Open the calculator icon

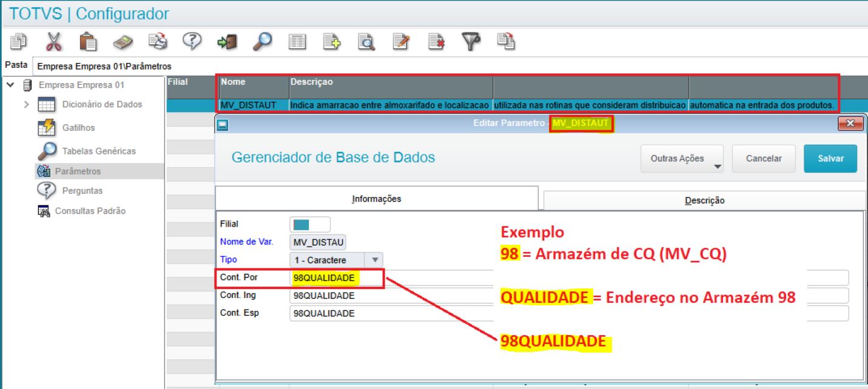[x=123, y=42]
